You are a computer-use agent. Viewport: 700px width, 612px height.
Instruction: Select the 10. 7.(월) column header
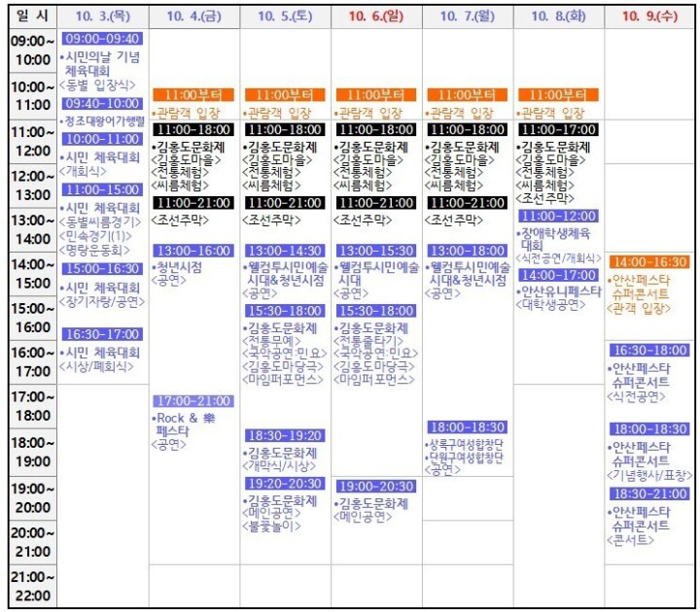pos(468,17)
